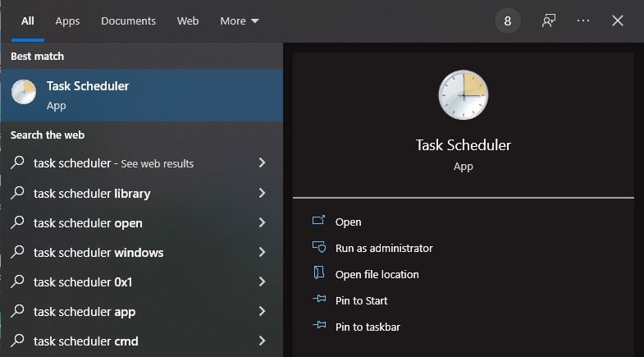Select 'task scheduler 0x1' suggestion
The image size is (644, 357).
pos(142,281)
